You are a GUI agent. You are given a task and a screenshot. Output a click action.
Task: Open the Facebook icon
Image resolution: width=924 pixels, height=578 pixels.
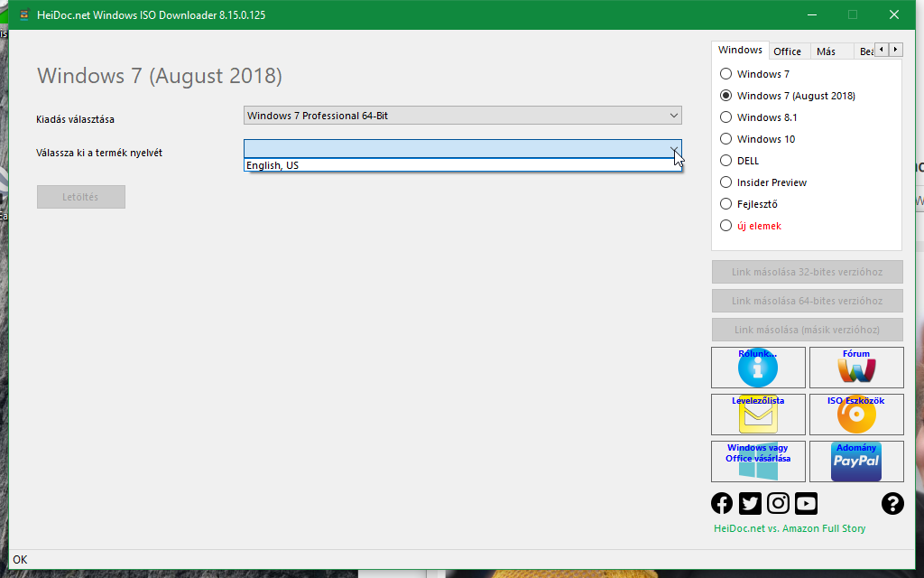click(x=722, y=503)
